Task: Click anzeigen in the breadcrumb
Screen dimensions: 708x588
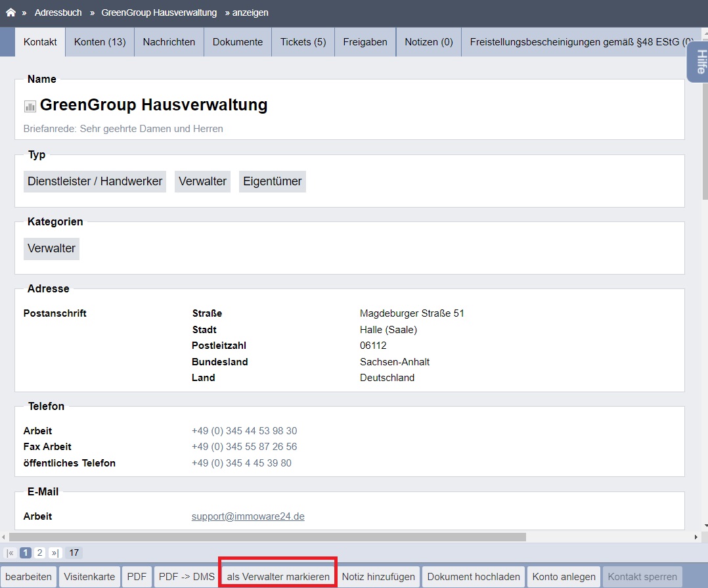Action: (x=250, y=12)
